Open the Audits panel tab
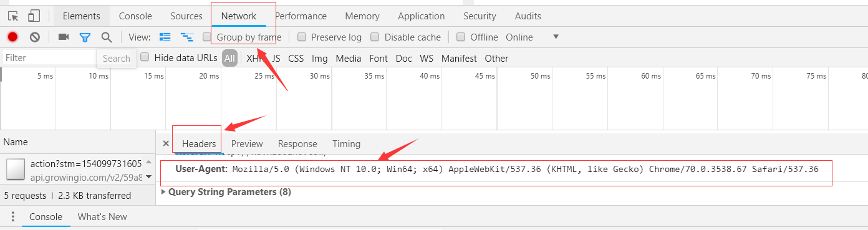The height and width of the screenshot is (230, 868). (528, 16)
